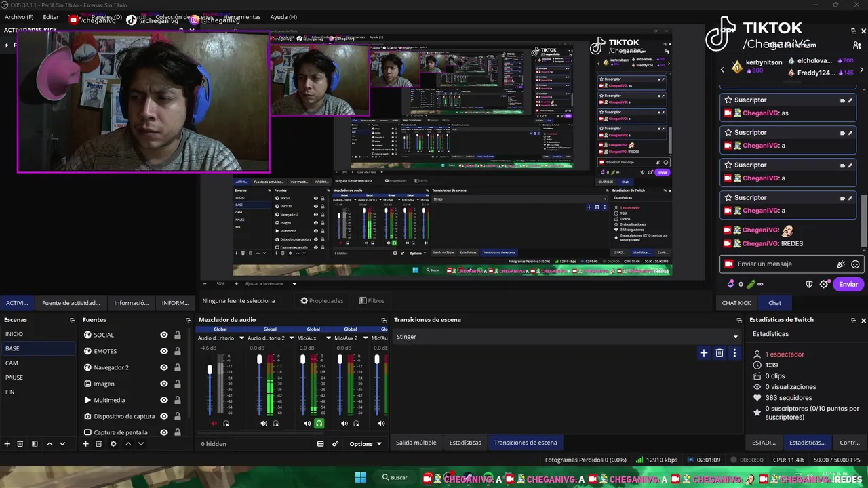868x488 pixels.
Task: Add a new scene with plus icon
Action: tap(7, 444)
